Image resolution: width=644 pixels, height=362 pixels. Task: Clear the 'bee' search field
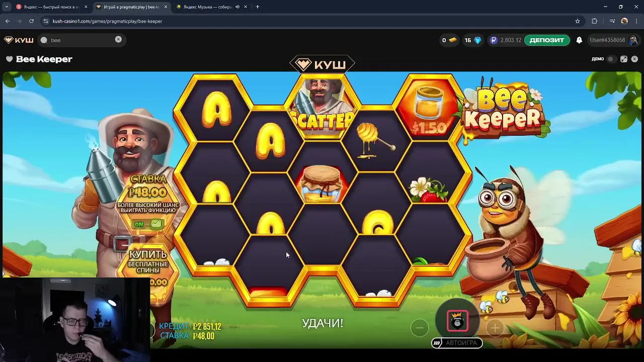coord(118,39)
